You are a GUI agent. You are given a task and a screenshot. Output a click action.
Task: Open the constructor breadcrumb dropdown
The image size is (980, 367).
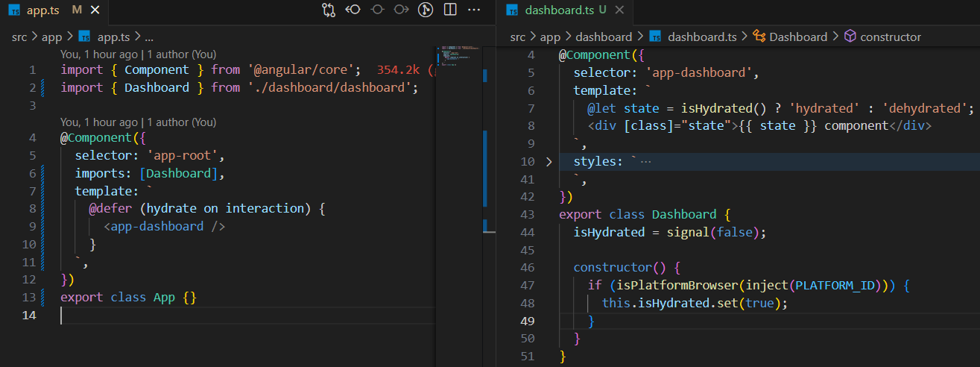(x=890, y=37)
